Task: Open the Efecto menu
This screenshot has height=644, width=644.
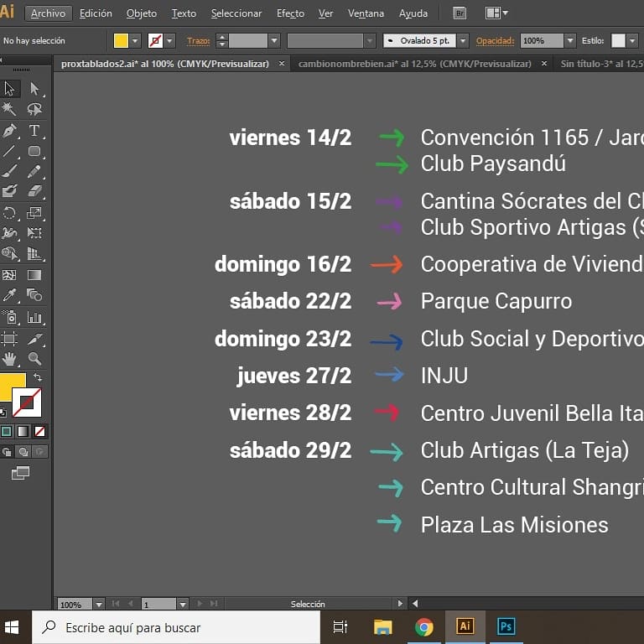Action: point(290,13)
